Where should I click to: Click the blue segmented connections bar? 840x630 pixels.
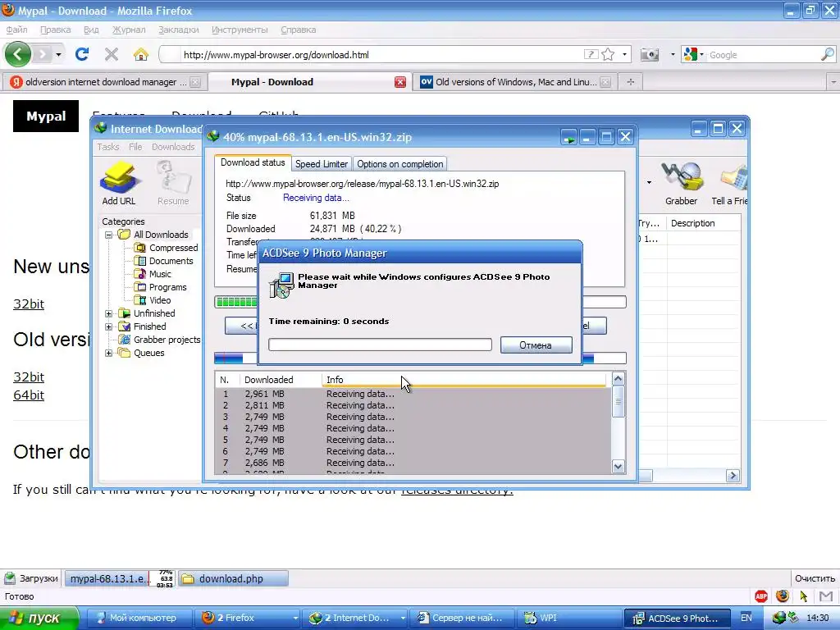click(x=421, y=358)
